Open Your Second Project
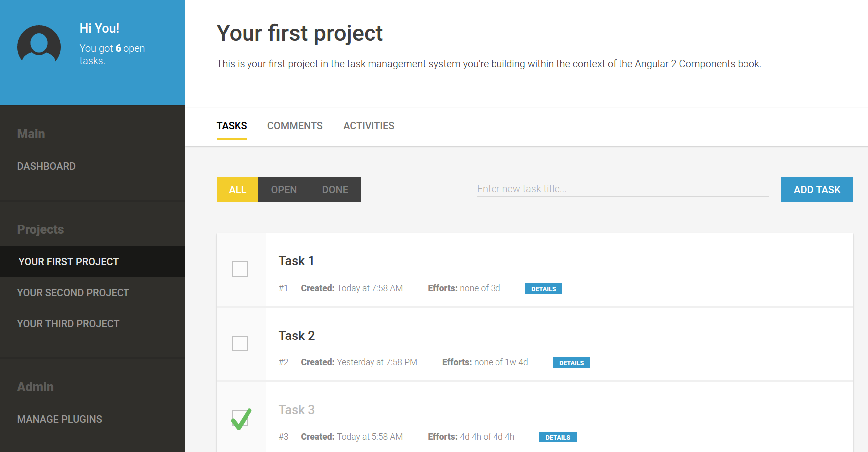This screenshot has height=452, width=868. [x=73, y=293]
